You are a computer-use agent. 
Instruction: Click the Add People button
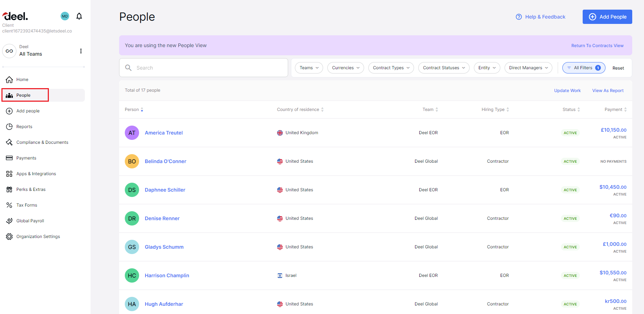(x=607, y=17)
